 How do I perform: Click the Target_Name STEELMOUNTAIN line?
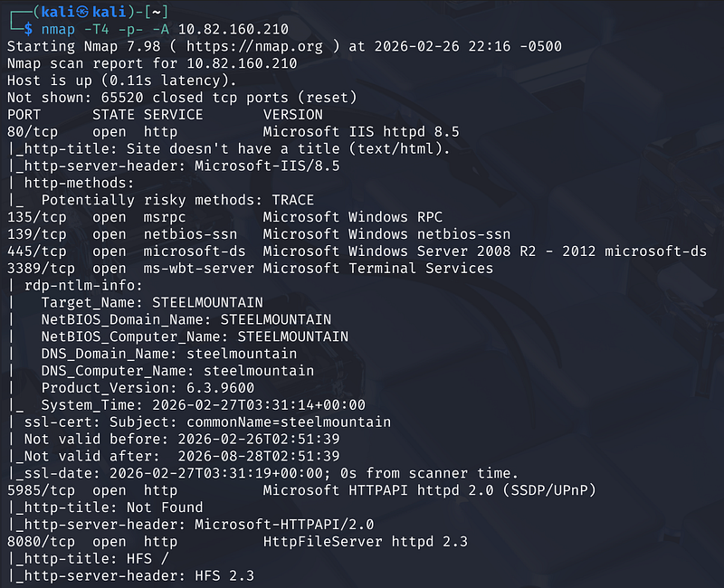tap(152, 302)
